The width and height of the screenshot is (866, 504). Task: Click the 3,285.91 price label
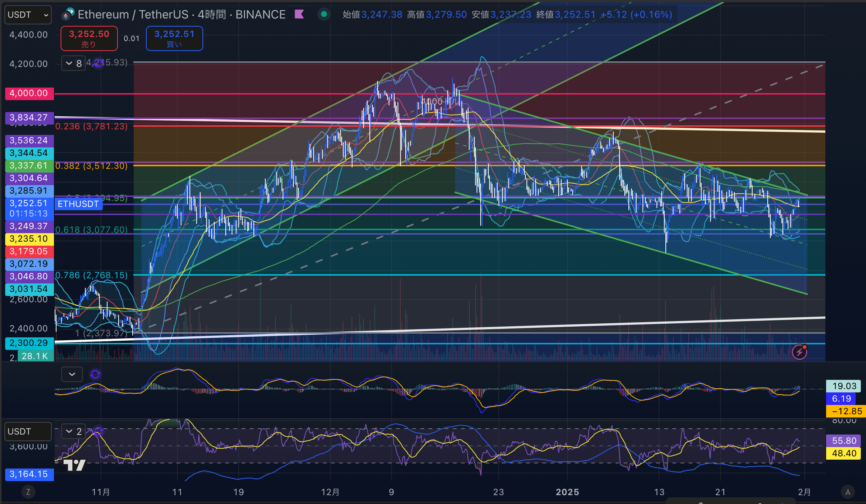click(x=29, y=191)
